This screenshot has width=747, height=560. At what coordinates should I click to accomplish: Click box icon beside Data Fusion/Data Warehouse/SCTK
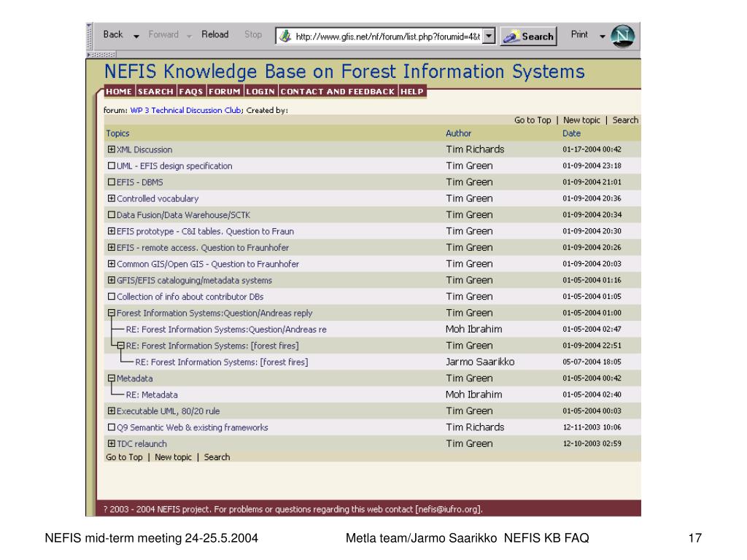click(x=111, y=215)
